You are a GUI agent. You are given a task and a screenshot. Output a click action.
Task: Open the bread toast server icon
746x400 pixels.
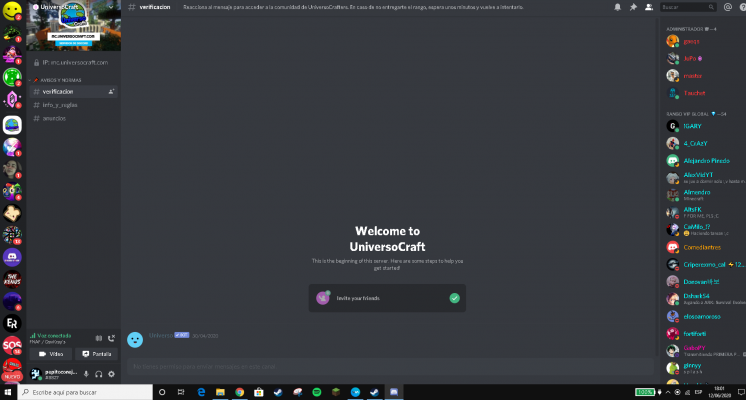click(12, 213)
